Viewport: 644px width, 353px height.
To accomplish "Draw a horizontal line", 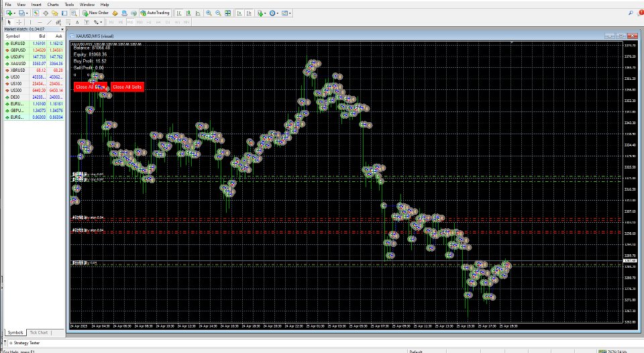I will (40, 22).
